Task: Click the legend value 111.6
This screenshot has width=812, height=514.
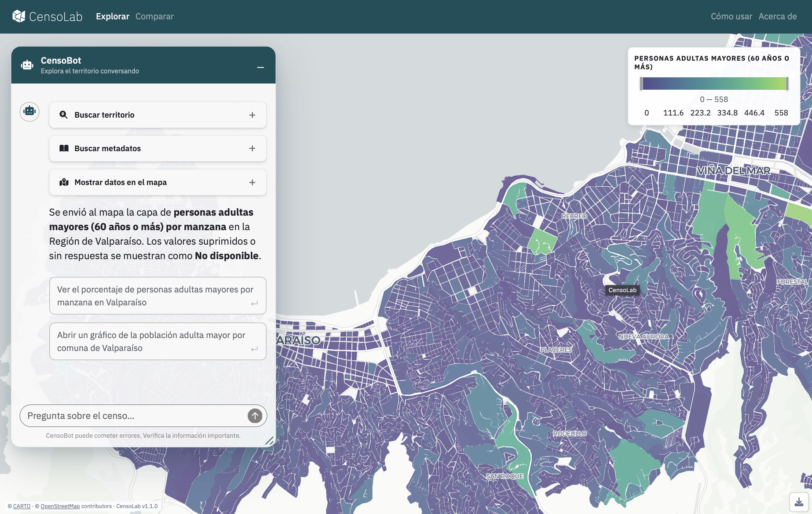Action: coord(674,113)
